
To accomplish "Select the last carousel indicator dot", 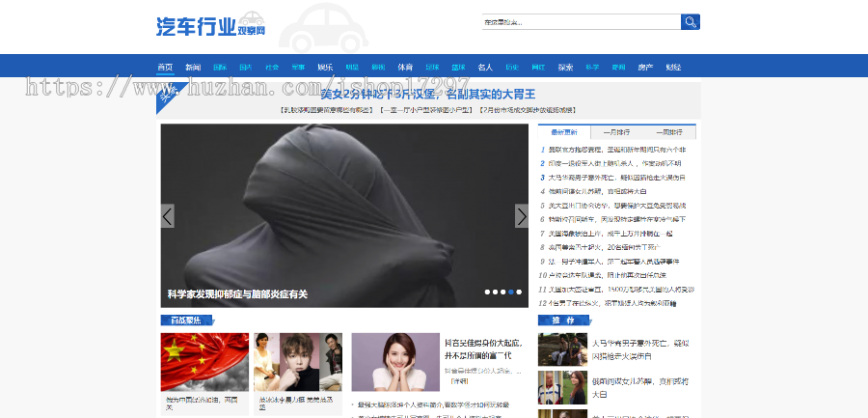I will (519, 292).
